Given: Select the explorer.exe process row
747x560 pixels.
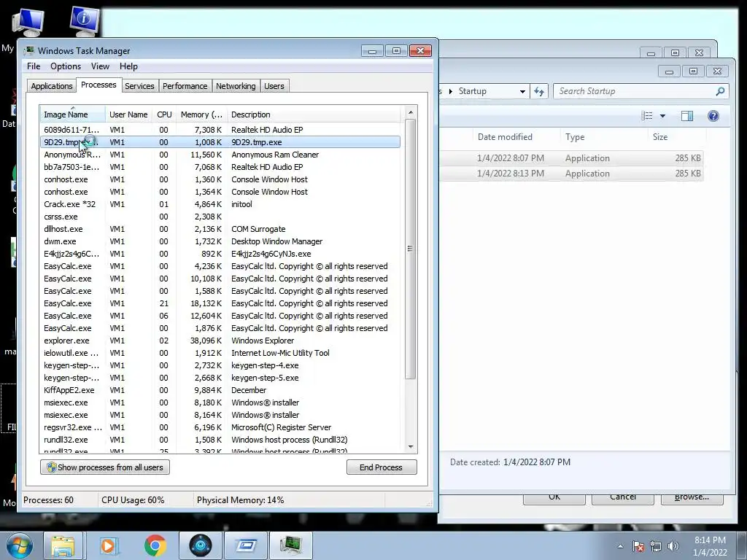Looking at the screenshot, I should click(220, 341).
